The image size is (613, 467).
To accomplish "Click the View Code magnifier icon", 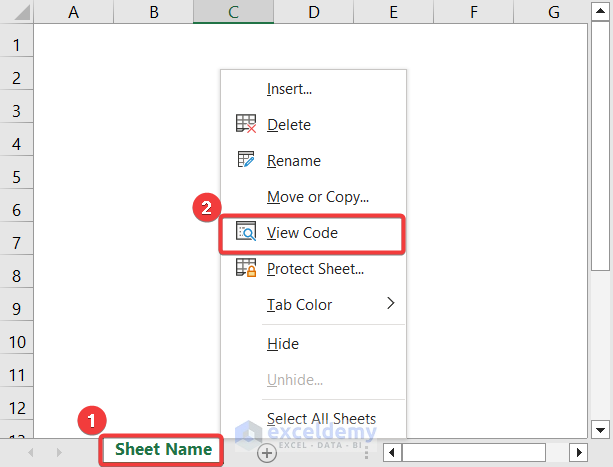I will (246, 233).
